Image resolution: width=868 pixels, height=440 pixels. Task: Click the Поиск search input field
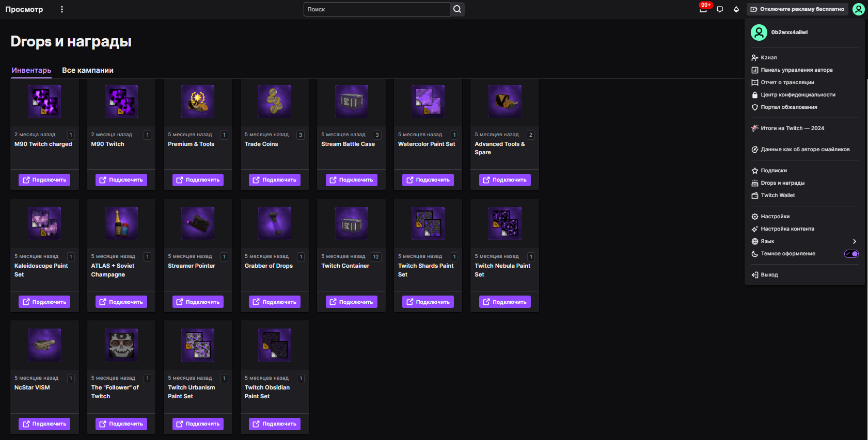click(x=376, y=9)
